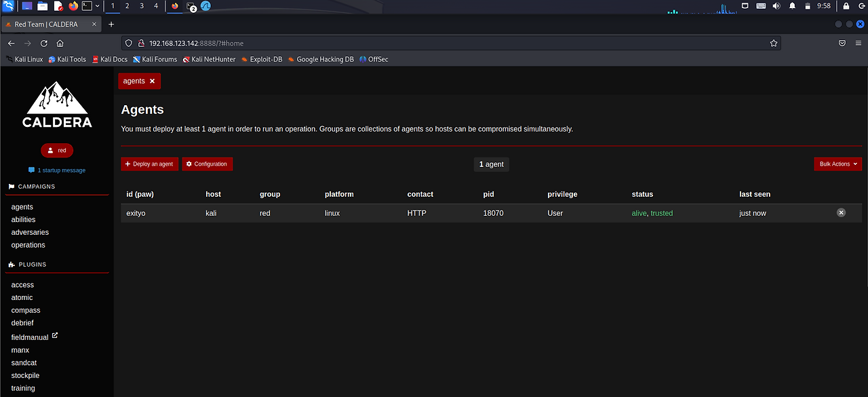Go back in browser history
868x397 pixels.
(x=12, y=43)
